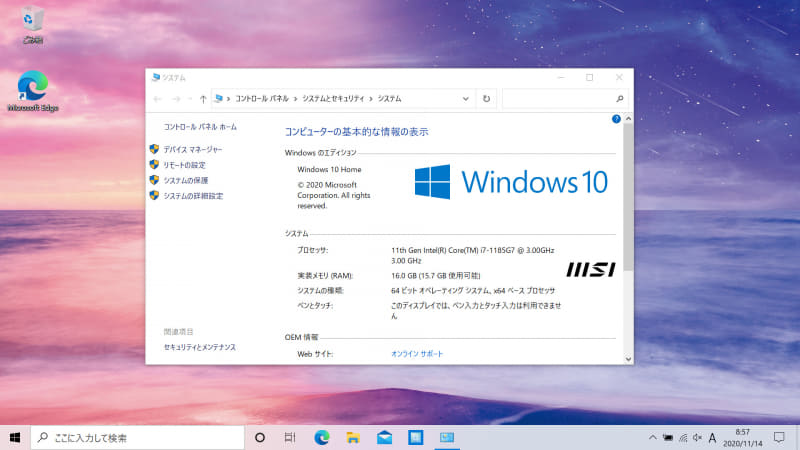Screen dimensions: 800x450
Task: Click the scrollbar up arrow in System window
Action: click(x=629, y=118)
